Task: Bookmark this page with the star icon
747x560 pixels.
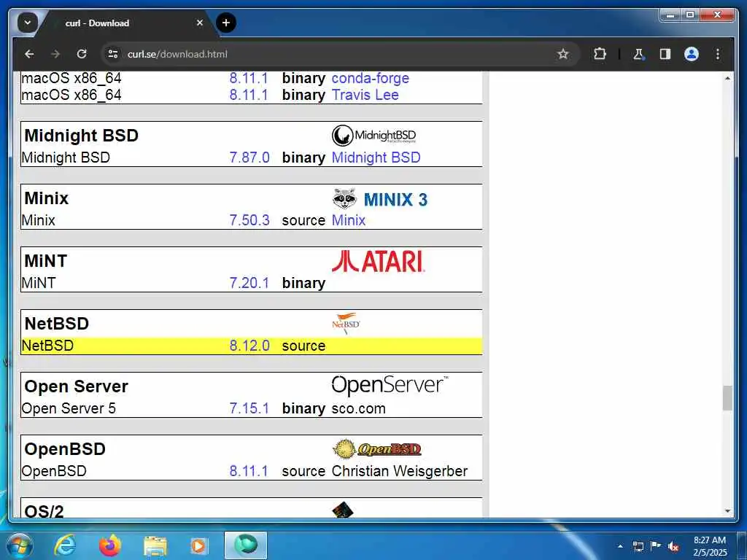Action: click(563, 54)
